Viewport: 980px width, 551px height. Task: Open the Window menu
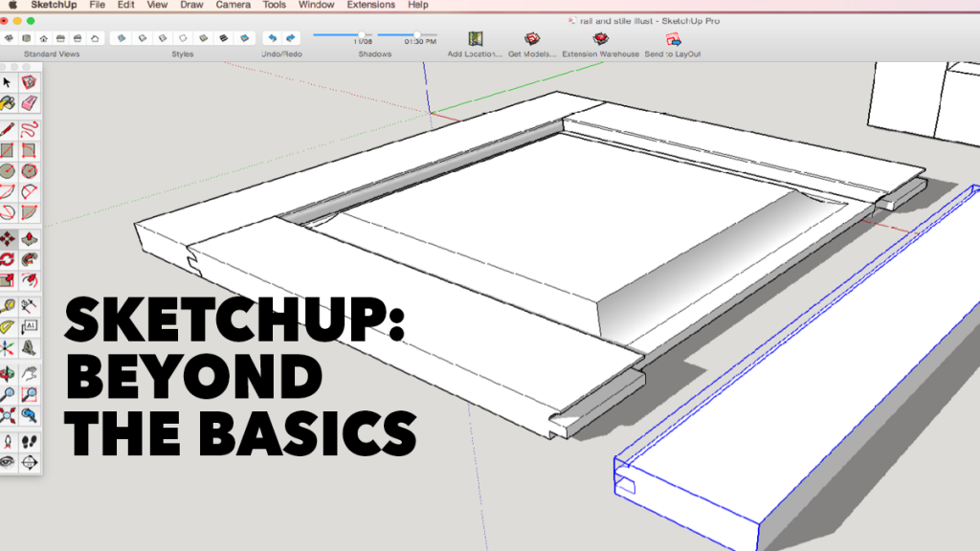(x=316, y=5)
